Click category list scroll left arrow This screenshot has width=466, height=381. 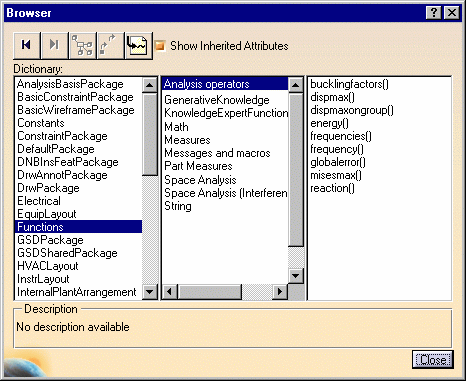tap(170, 292)
